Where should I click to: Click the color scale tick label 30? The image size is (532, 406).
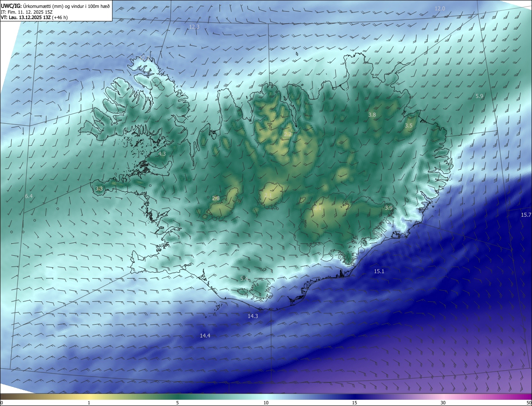pos(443,403)
